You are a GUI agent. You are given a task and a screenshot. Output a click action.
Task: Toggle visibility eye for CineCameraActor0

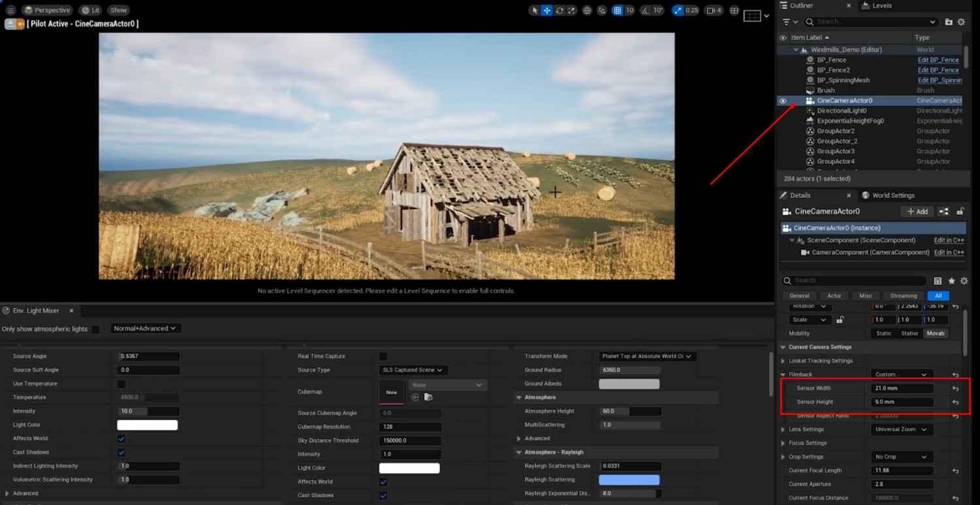(783, 101)
